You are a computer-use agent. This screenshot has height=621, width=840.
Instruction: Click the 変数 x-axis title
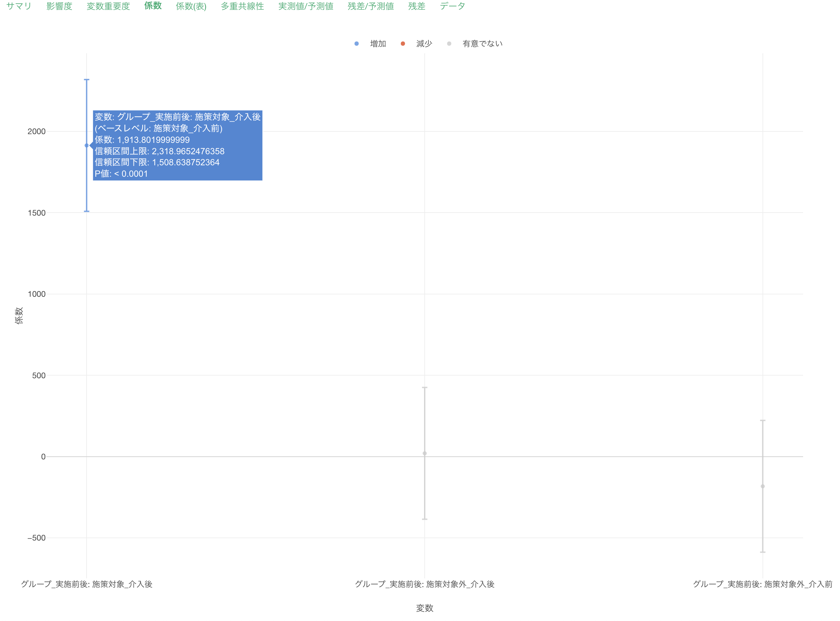coord(424,608)
